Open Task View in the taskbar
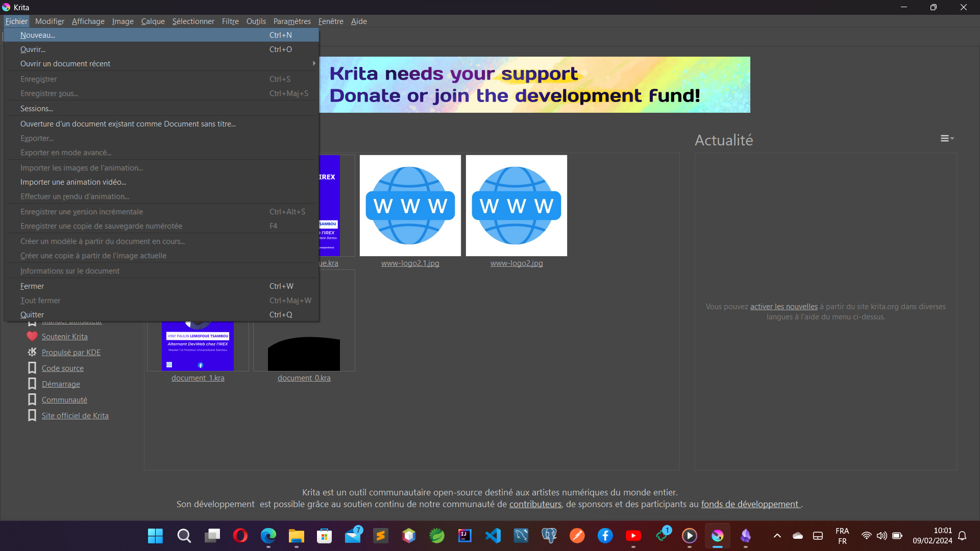 pos(212,536)
